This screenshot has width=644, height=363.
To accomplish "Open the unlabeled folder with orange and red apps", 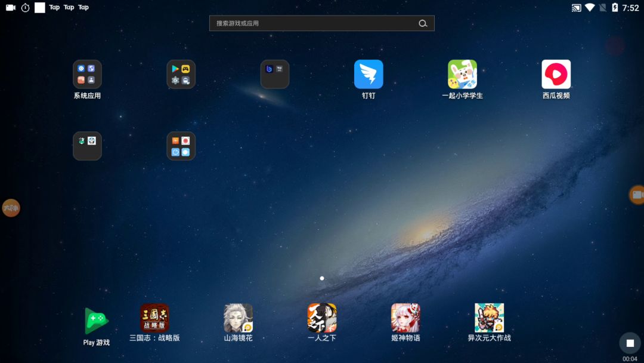I will point(181,146).
